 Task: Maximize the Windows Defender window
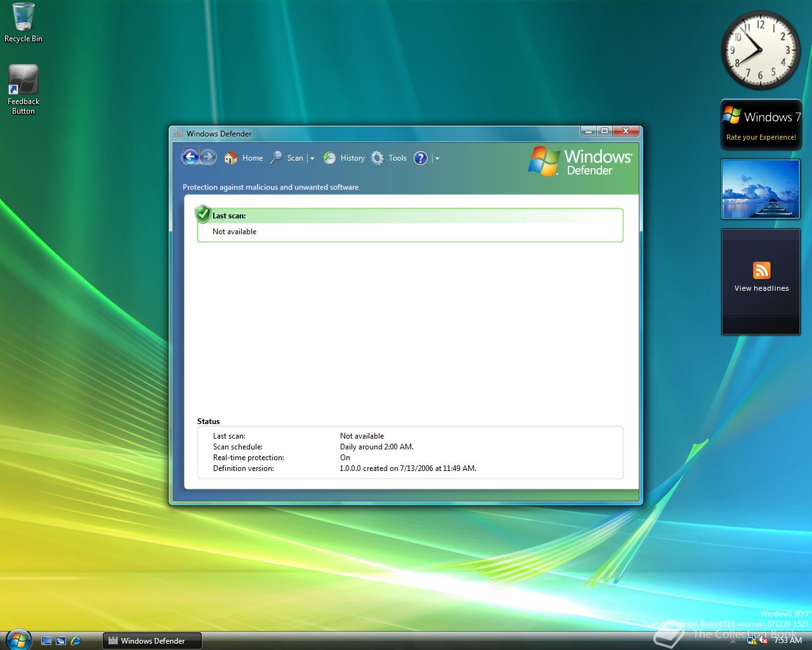605,131
